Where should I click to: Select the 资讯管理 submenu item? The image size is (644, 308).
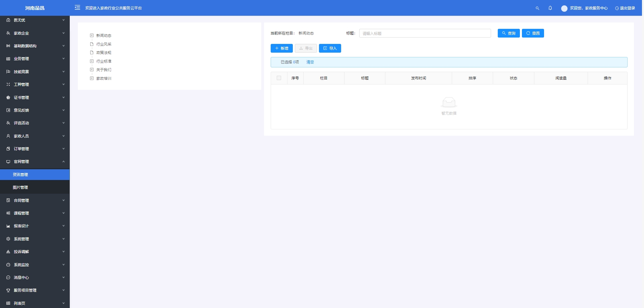click(20, 175)
